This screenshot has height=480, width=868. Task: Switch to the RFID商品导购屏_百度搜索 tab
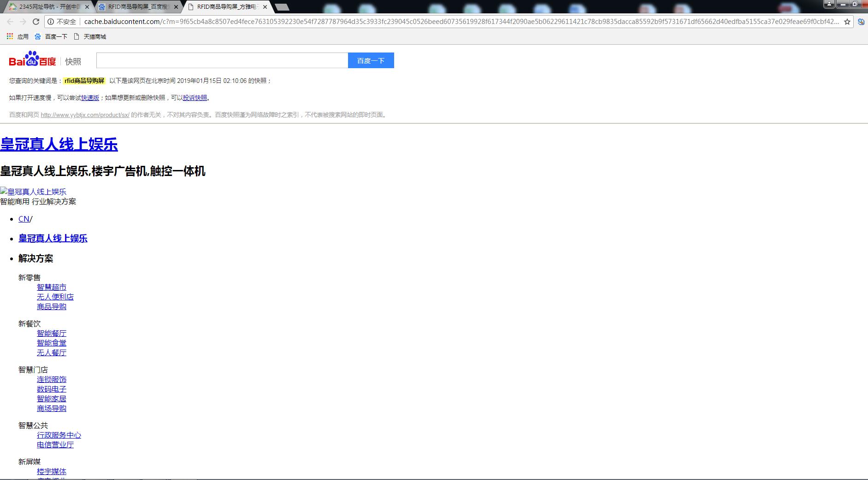pos(138,7)
